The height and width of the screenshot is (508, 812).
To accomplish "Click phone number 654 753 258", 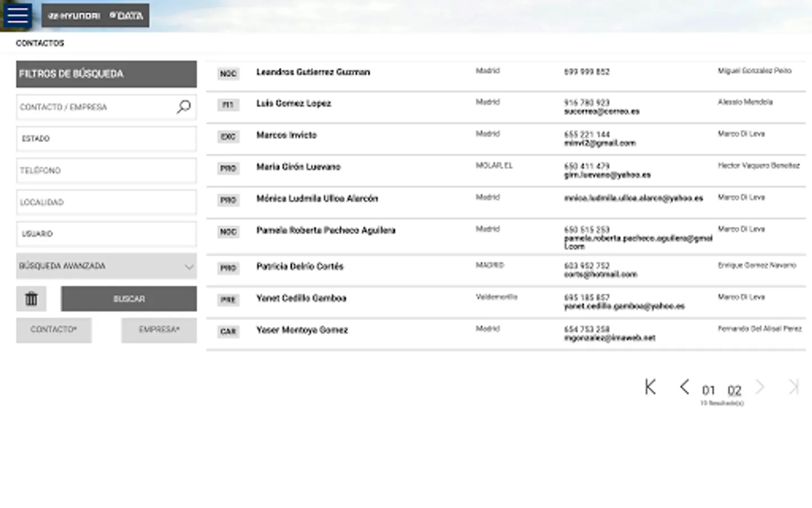I will (586, 329).
